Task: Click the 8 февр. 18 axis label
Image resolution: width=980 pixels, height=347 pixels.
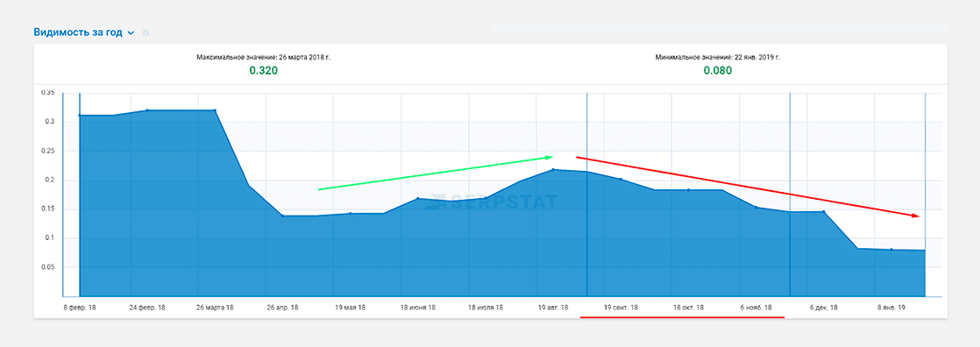Action: [80, 308]
